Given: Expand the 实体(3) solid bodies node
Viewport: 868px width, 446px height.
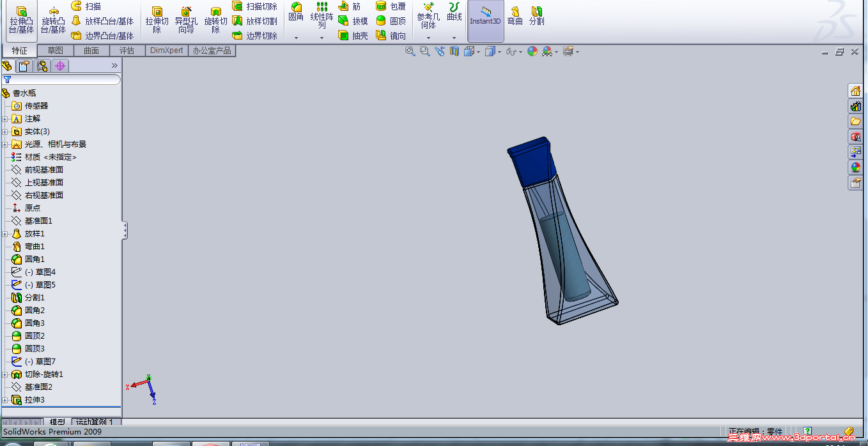Looking at the screenshot, I should [x=5, y=132].
